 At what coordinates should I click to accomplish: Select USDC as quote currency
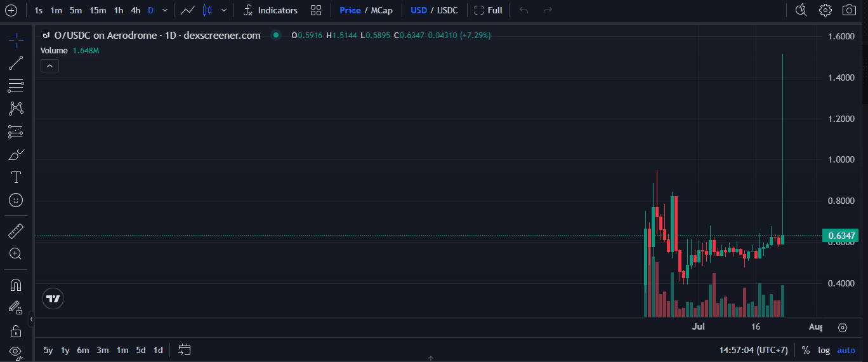(449, 10)
